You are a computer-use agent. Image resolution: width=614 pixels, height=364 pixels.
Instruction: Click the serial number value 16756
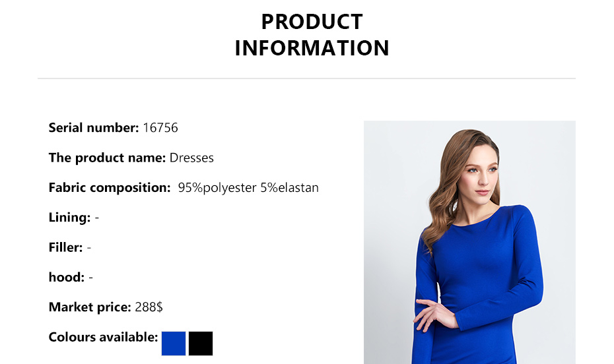(x=160, y=128)
